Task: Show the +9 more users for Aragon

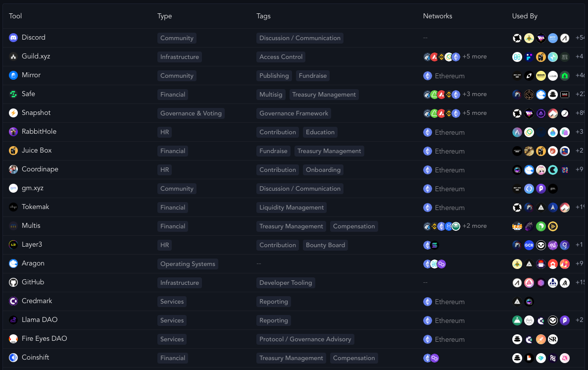Action: (x=580, y=264)
